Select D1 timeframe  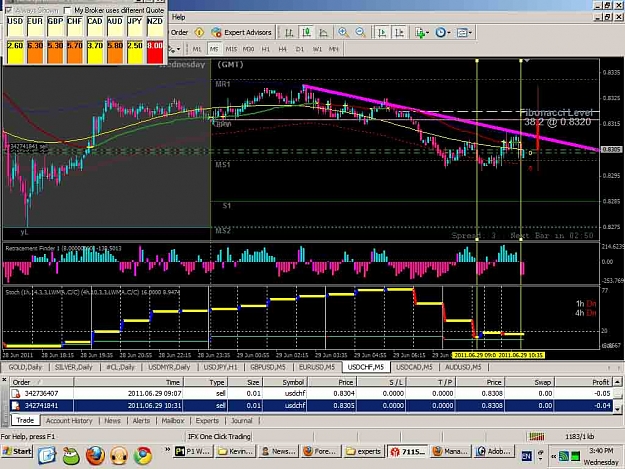click(x=300, y=49)
